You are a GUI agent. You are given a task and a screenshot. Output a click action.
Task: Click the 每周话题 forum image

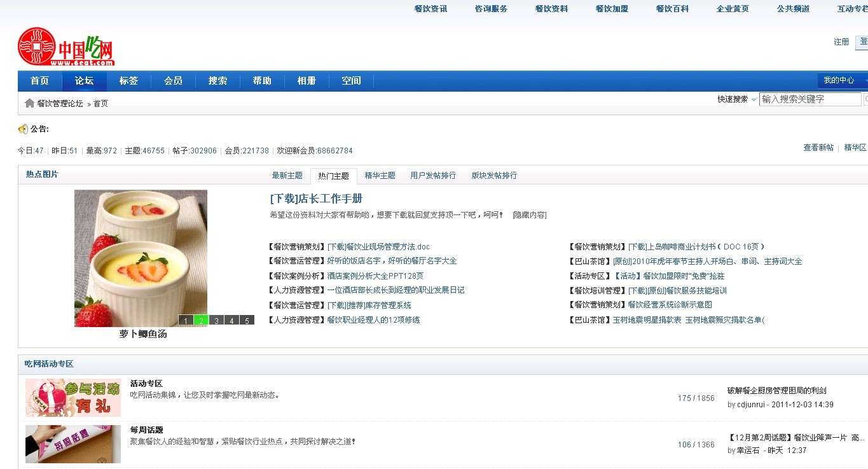click(73, 444)
